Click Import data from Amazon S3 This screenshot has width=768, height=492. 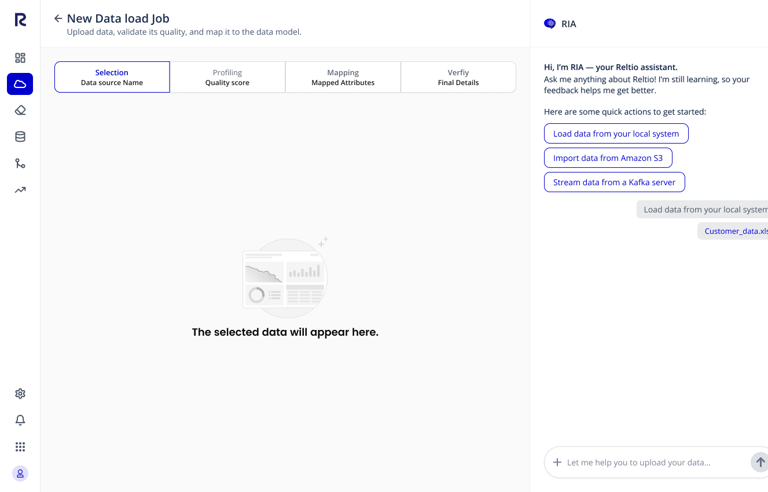pos(608,158)
